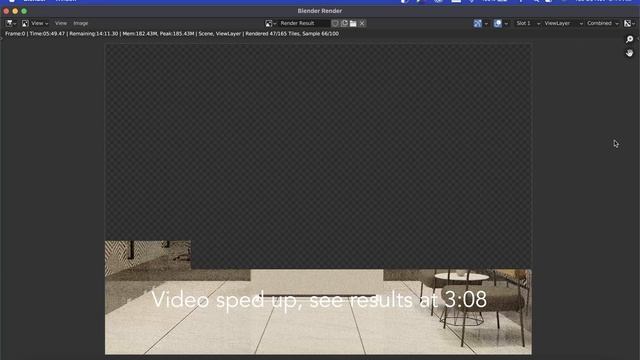Open the display channels dropdown
640x360 pixels.
pos(630,24)
